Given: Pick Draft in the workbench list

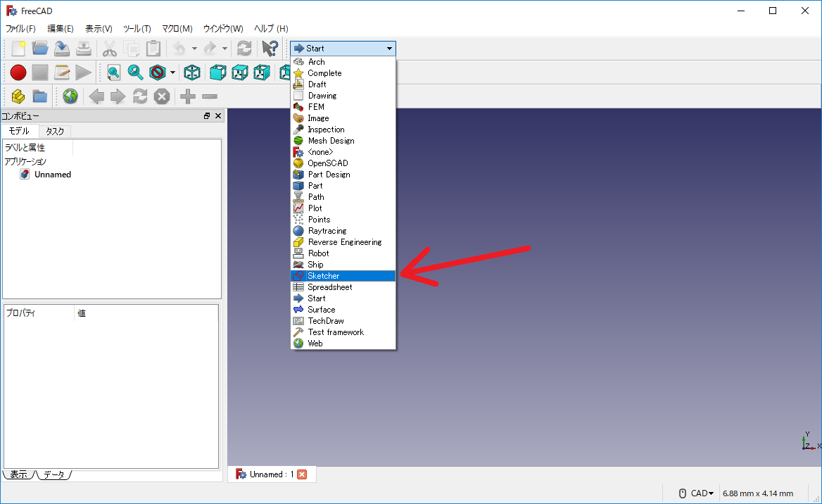Looking at the screenshot, I should pos(343,84).
